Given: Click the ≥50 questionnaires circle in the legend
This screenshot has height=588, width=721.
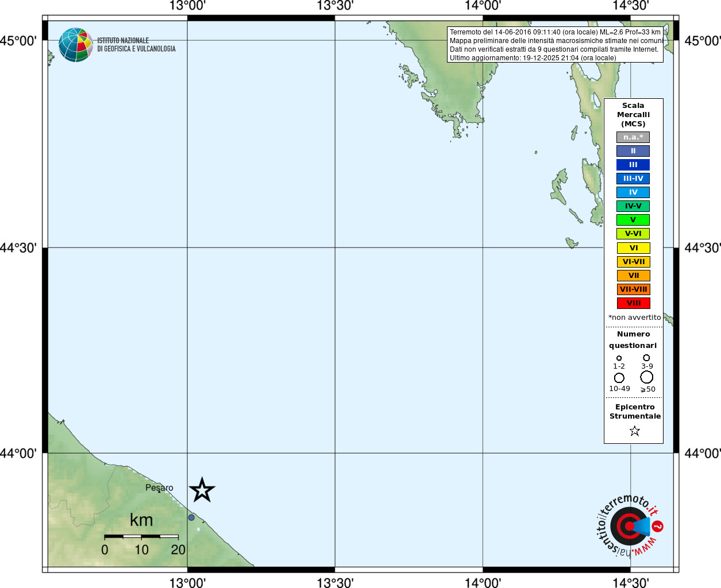Looking at the screenshot, I should pyautogui.click(x=647, y=377).
